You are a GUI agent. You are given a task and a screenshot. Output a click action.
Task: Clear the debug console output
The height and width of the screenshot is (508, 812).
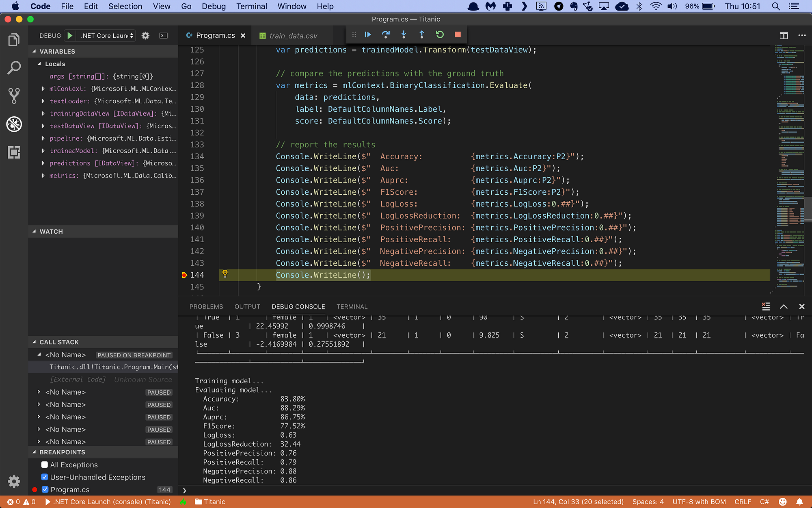766,306
